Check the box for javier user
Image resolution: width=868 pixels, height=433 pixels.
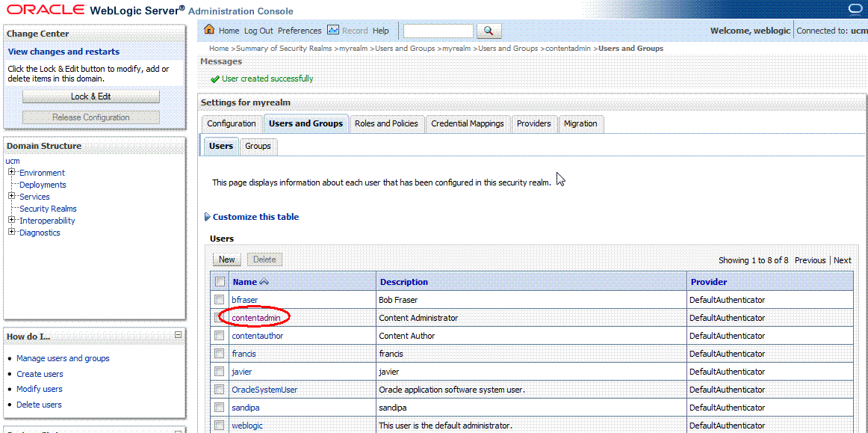pyautogui.click(x=220, y=372)
